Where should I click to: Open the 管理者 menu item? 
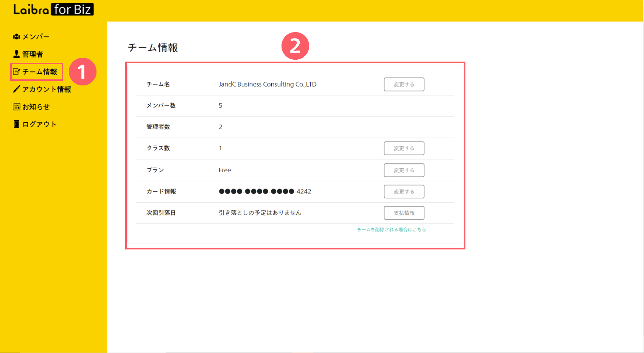tap(33, 54)
